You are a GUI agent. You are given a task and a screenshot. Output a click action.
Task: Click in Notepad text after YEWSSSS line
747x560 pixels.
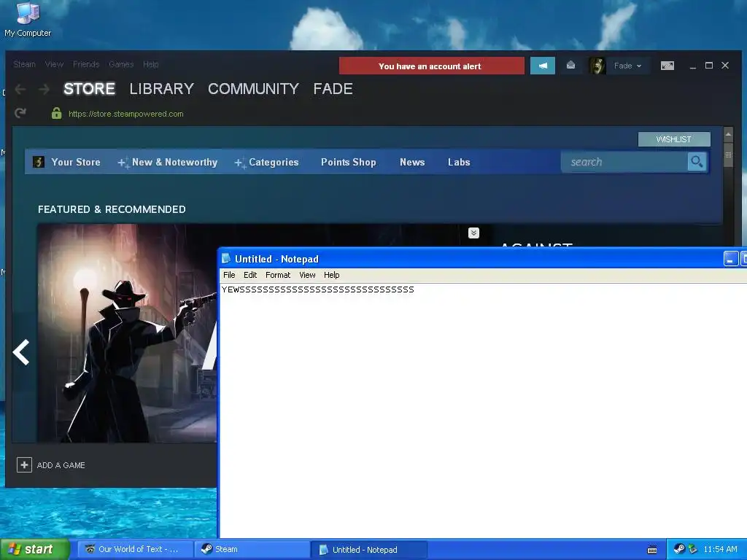point(415,289)
